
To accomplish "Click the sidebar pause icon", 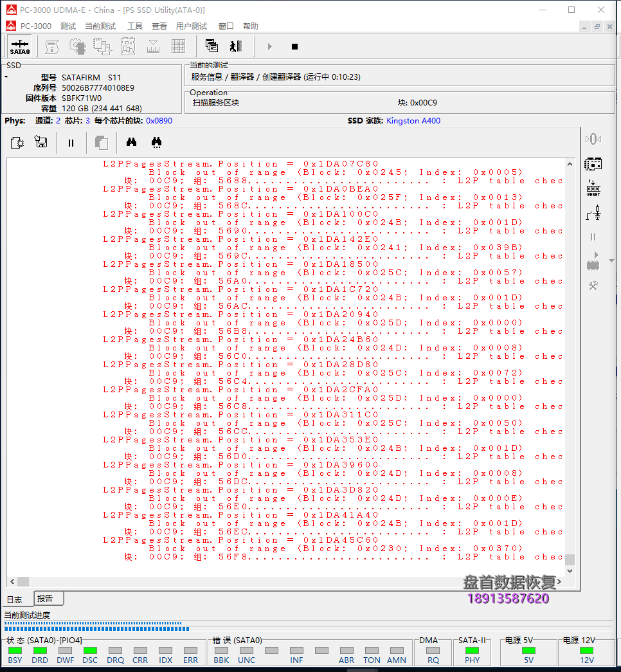I will click(593, 237).
